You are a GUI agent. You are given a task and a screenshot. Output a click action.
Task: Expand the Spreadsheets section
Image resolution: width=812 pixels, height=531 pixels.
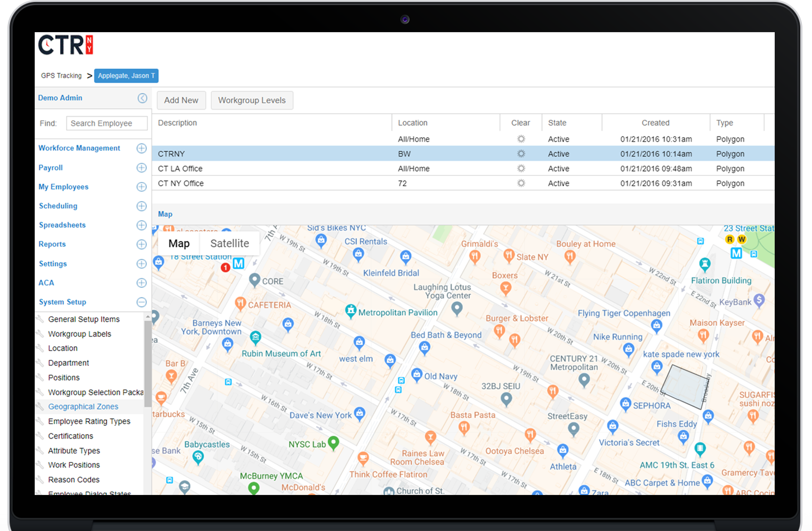click(141, 225)
